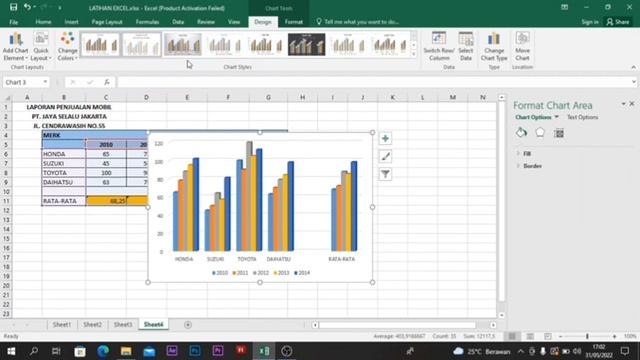Collapse the ribbon with the caret
Viewport: 640px width, 360px height.
[633, 67]
